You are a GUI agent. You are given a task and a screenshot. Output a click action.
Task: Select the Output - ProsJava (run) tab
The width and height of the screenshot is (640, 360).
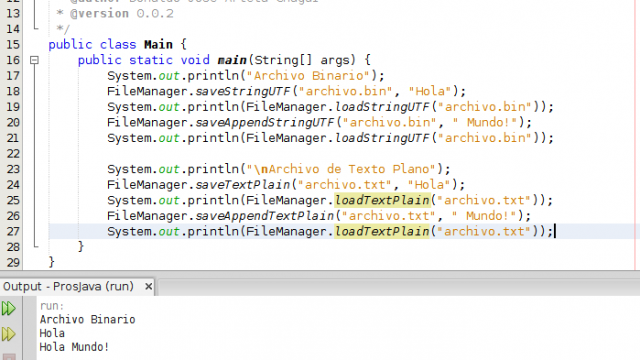click(68, 287)
